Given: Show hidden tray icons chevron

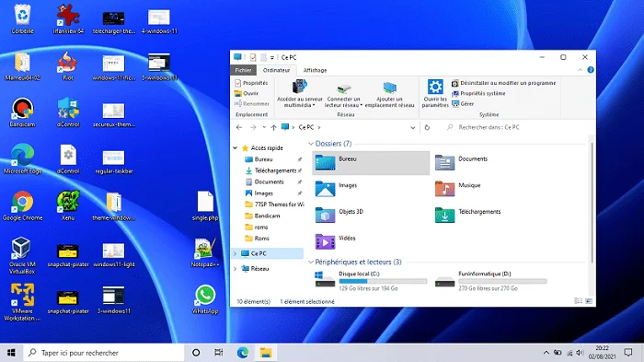Looking at the screenshot, I should (x=546, y=353).
